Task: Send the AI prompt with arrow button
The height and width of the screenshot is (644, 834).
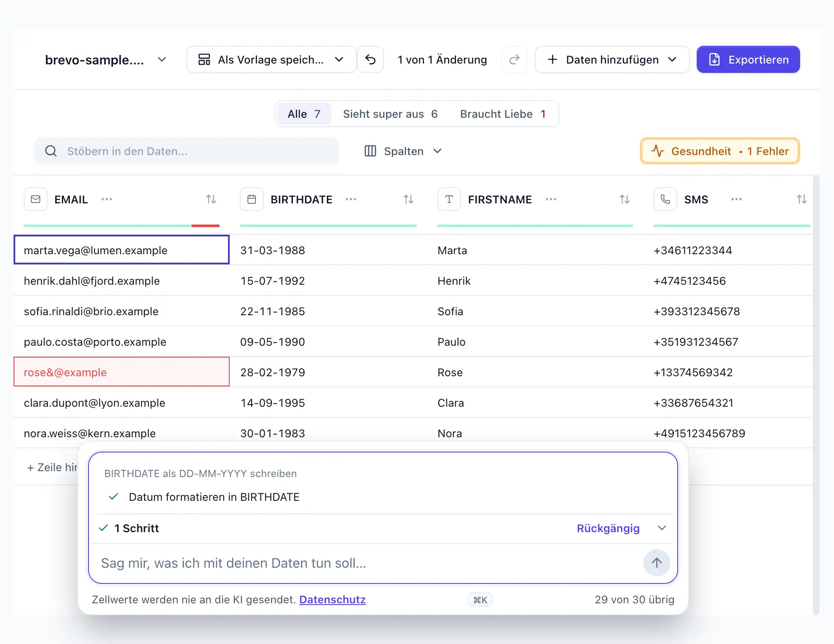Action: click(x=657, y=563)
